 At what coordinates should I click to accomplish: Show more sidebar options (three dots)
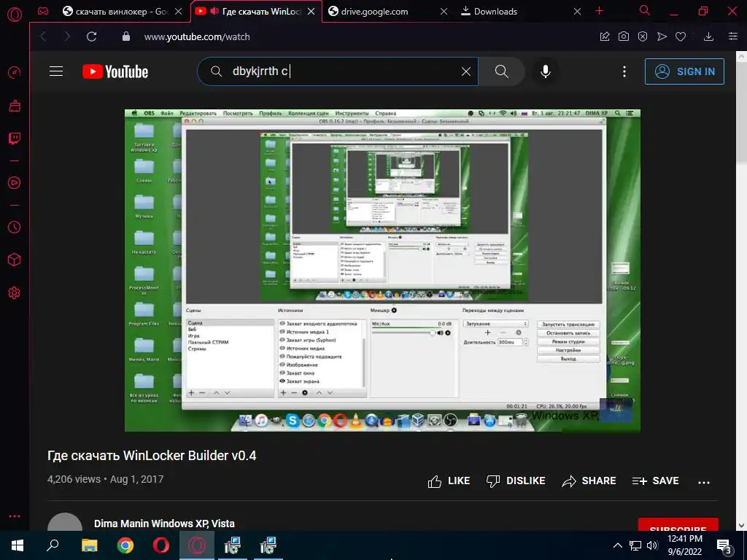click(15, 516)
